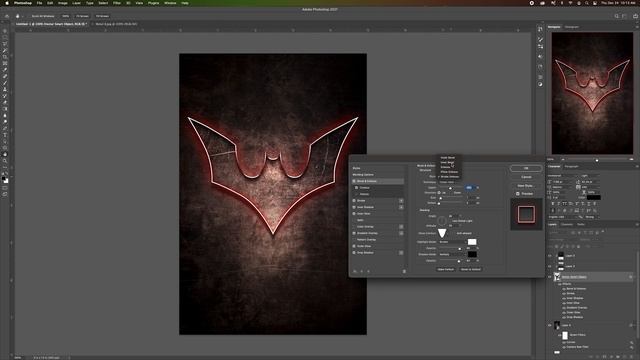The width and height of the screenshot is (640, 360).
Task: Click trash icon in Layer Style dialog
Action: (404, 271)
